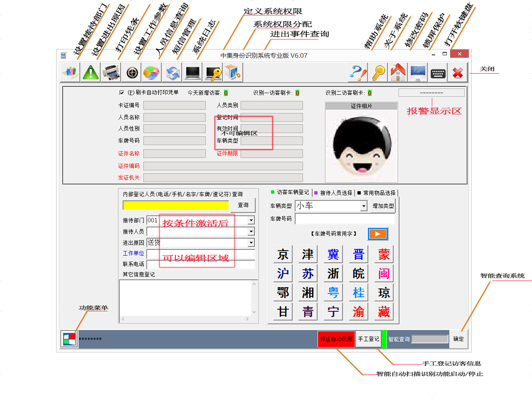This screenshot has height=399, width=532.
Task: Click the 工作单位 blue link label
Action: tap(133, 253)
